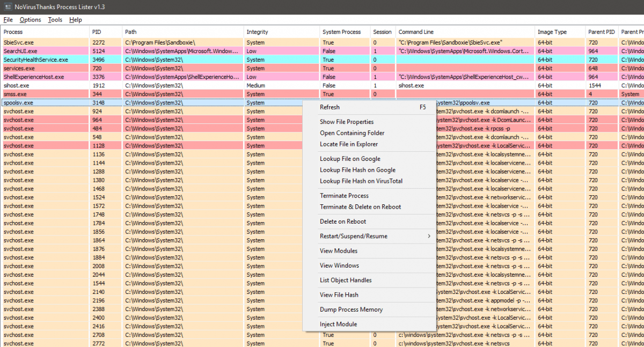Sort by the Integrity column header
The width and height of the screenshot is (644, 347).
tap(258, 32)
